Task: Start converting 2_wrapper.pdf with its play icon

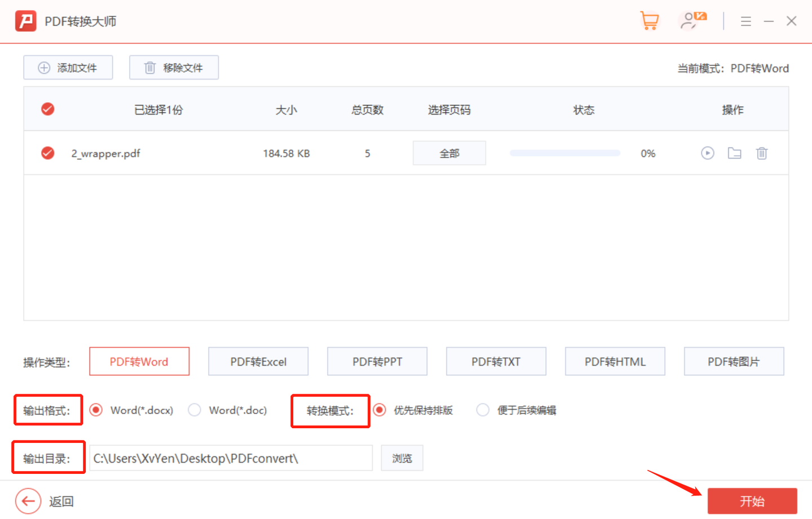Action: pos(707,153)
